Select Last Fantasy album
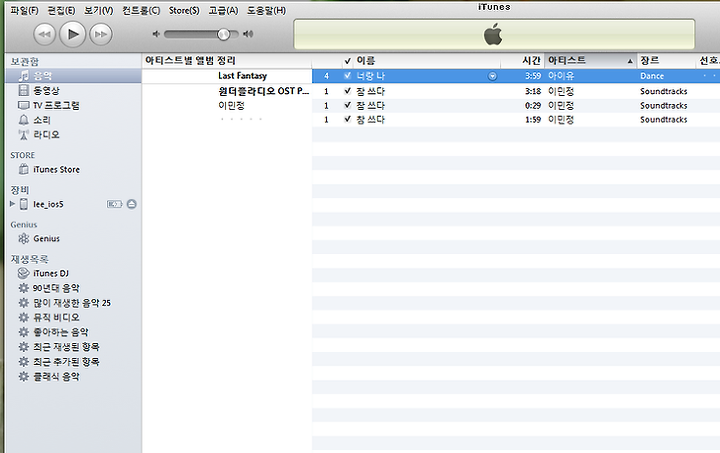Image resolution: width=720 pixels, height=453 pixels. [242, 76]
